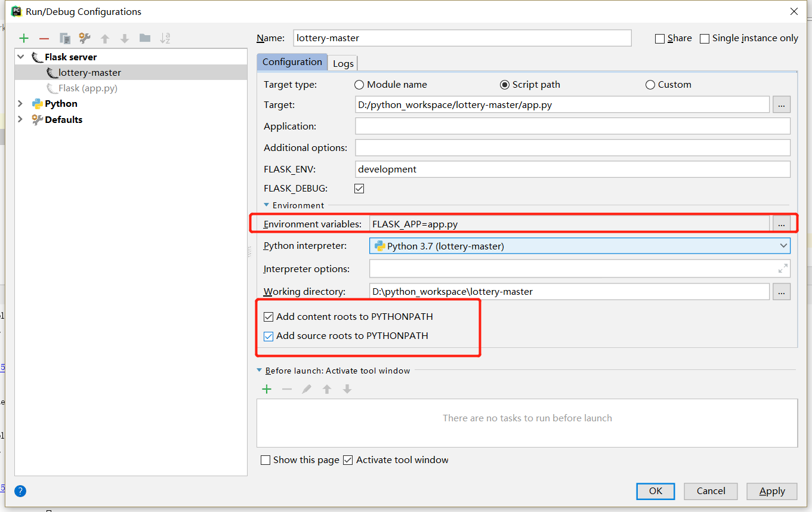Viewport: 812px width, 512px height.
Task: Collapse the Before launch section
Action: point(260,371)
